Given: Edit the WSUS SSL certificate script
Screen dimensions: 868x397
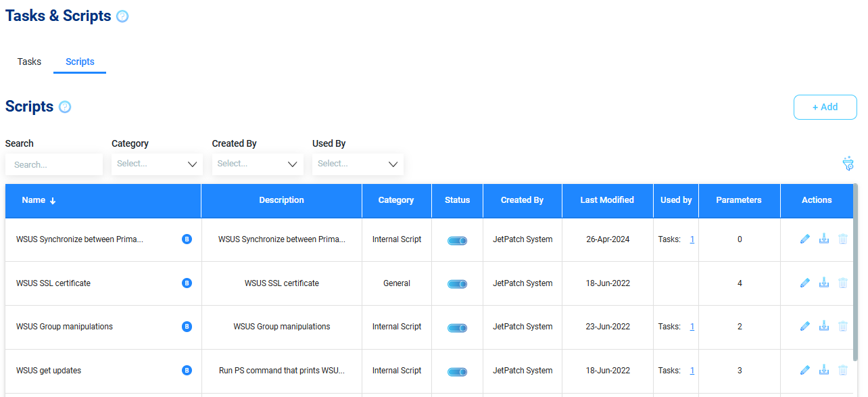Looking at the screenshot, I should click(804, 283).
